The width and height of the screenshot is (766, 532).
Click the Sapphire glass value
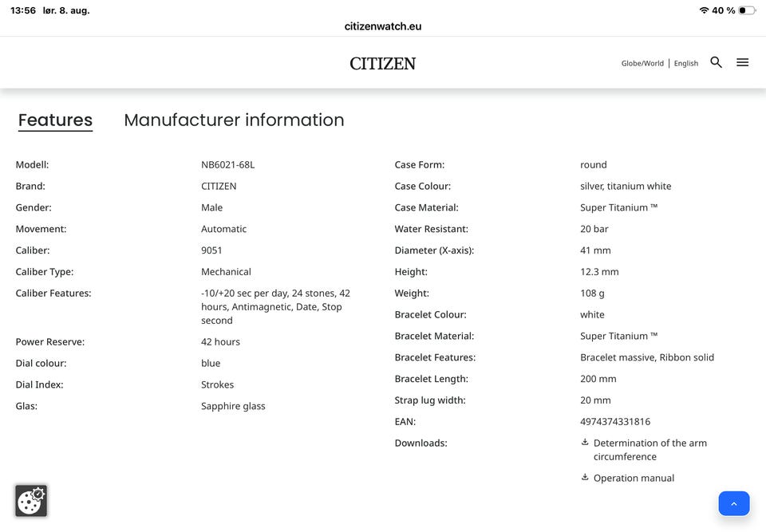[x=233, y=407]
